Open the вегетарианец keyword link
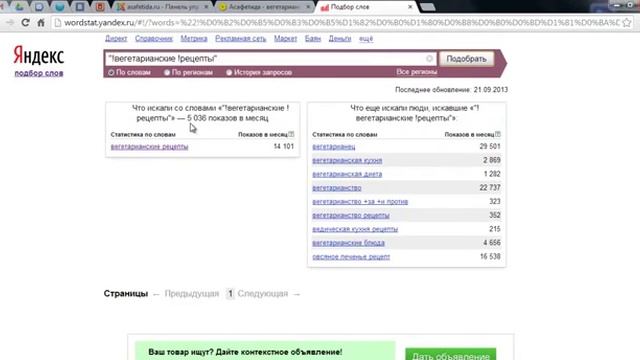Viewport: 640px width, 360px height. click(x=333, y=147)
